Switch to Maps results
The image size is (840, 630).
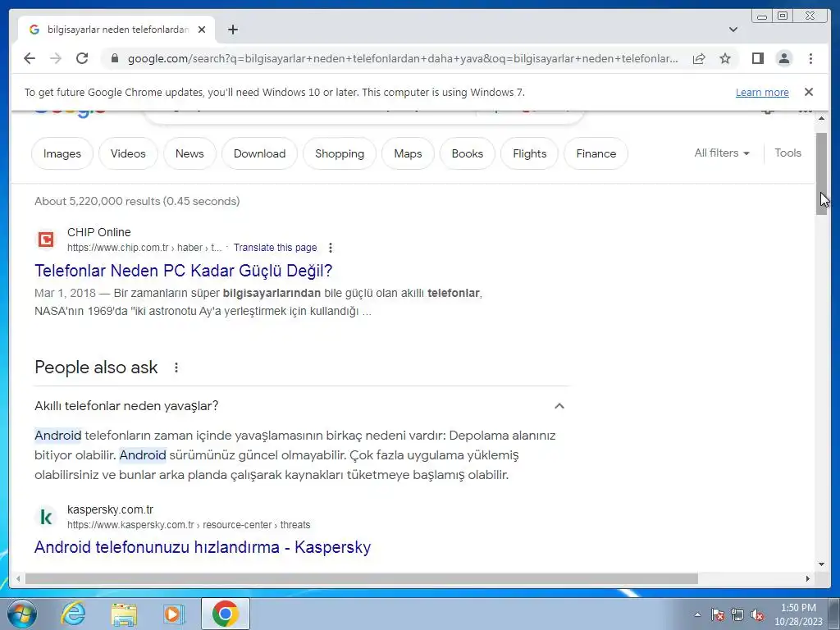(408, 153)
